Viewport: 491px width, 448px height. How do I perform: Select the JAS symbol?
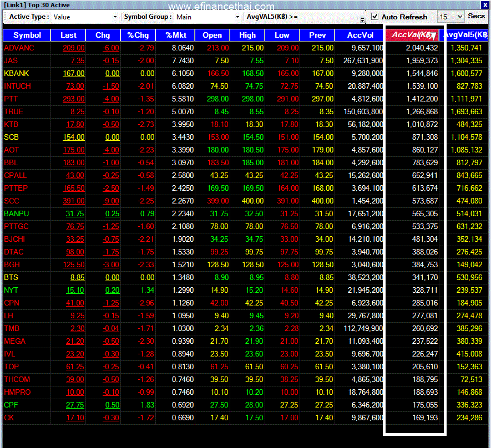[11, 60]
